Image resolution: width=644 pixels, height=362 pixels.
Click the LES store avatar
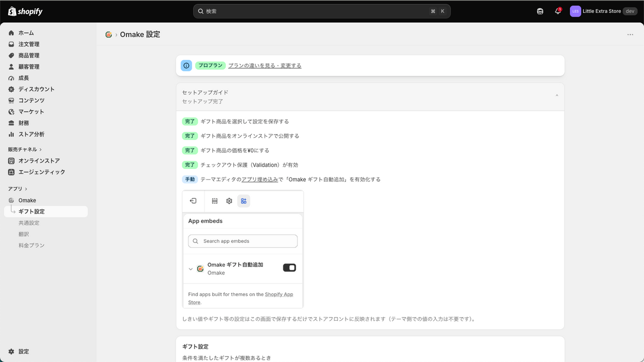(576, 11)
